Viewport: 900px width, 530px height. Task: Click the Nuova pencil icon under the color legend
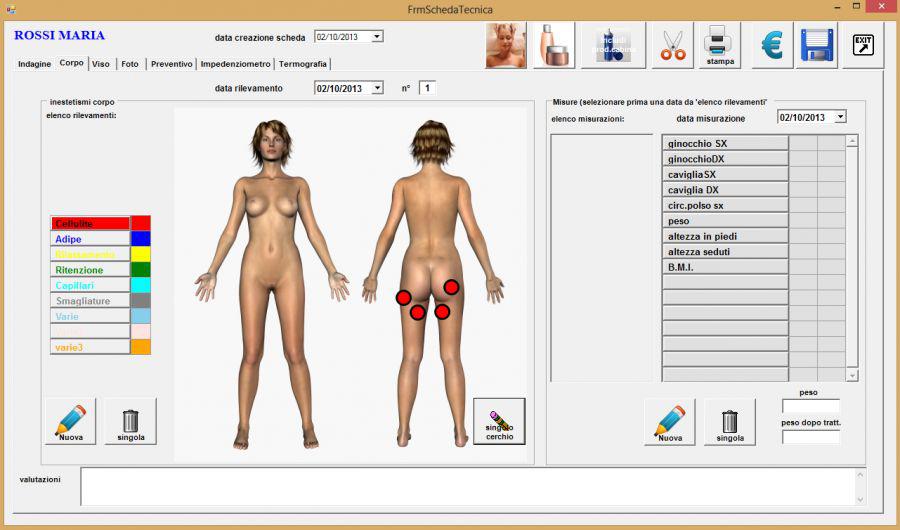coord(71,421)
